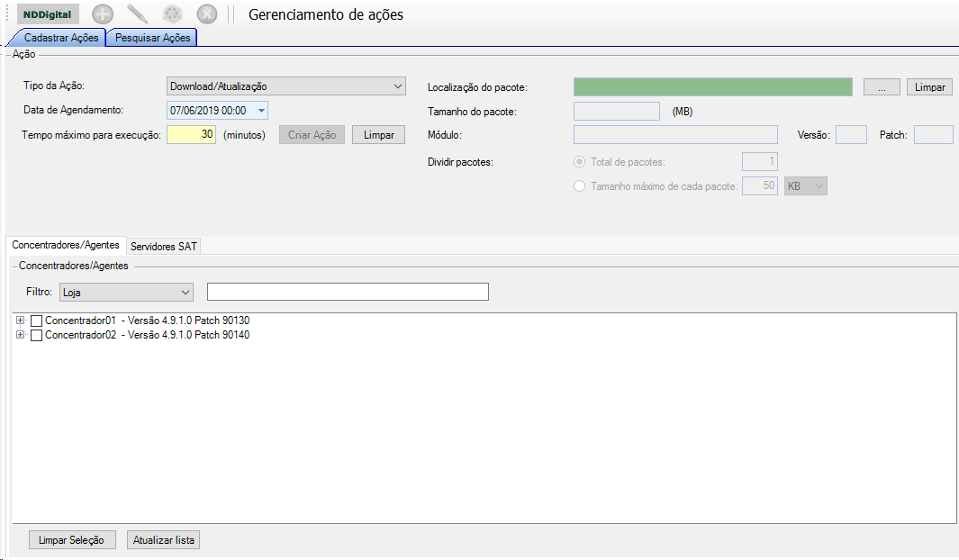Select Concentrador02 Versão 4.9.1.0 Patch 90140 row
959x560 pixels.
[148, 335]
